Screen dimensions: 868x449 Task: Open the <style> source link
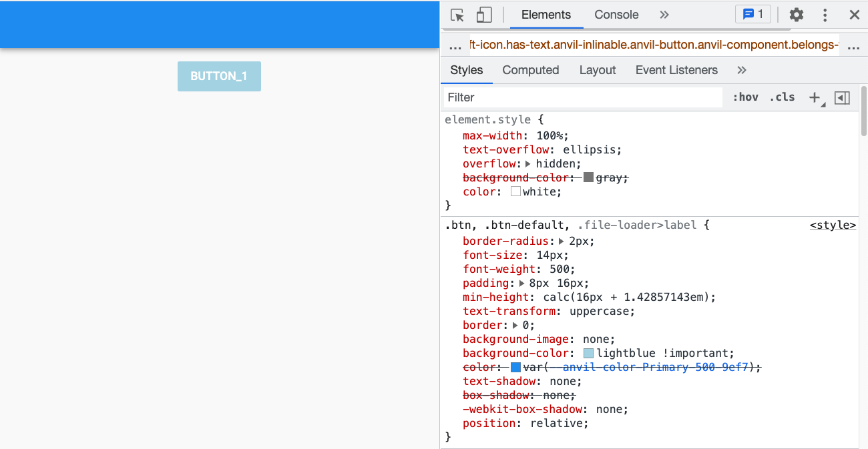[x=833, y=225]
